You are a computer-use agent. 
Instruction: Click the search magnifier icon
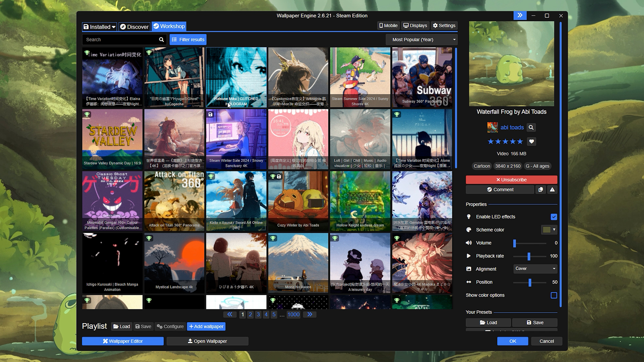[161, 40]
